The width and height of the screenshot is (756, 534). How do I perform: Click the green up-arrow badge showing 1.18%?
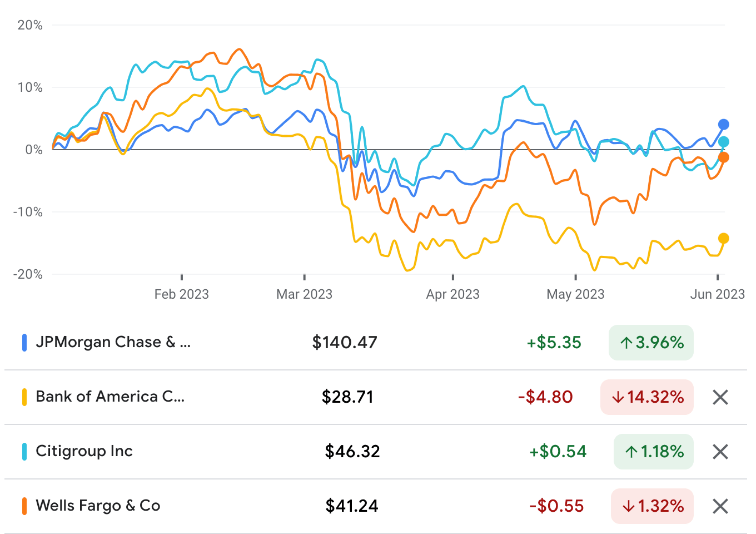653,451
